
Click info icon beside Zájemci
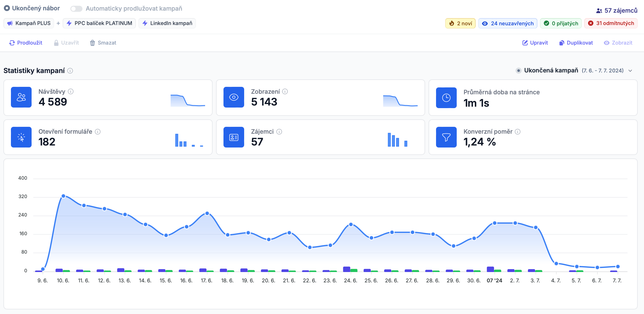pos(279,132)
